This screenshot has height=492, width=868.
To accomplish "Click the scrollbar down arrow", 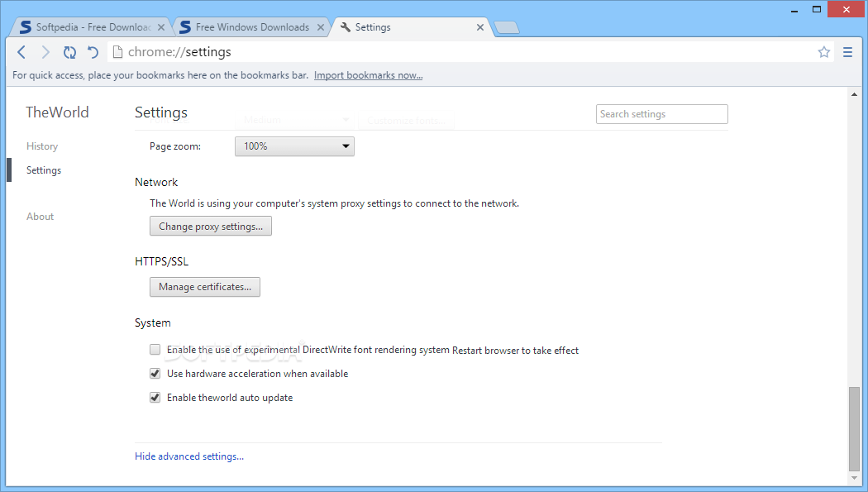I will (854, 478).
